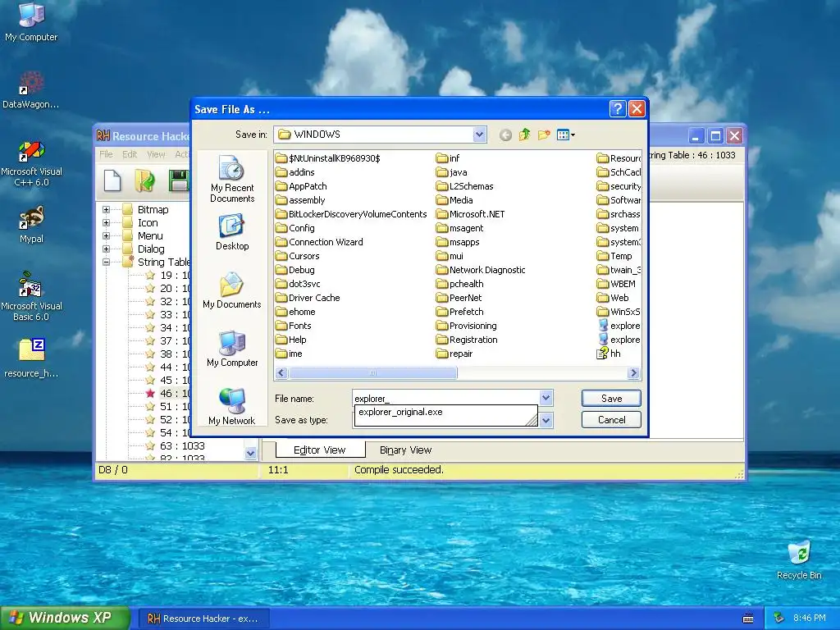Create a new folder in WINDOWS
The image size is (840, 630).
[x=544, y=135]
